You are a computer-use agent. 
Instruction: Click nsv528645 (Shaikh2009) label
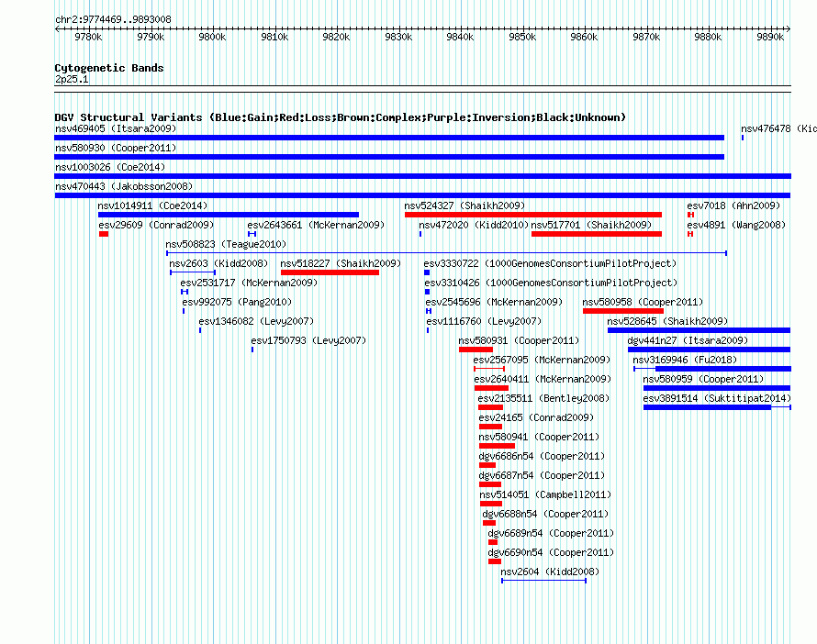667,321
